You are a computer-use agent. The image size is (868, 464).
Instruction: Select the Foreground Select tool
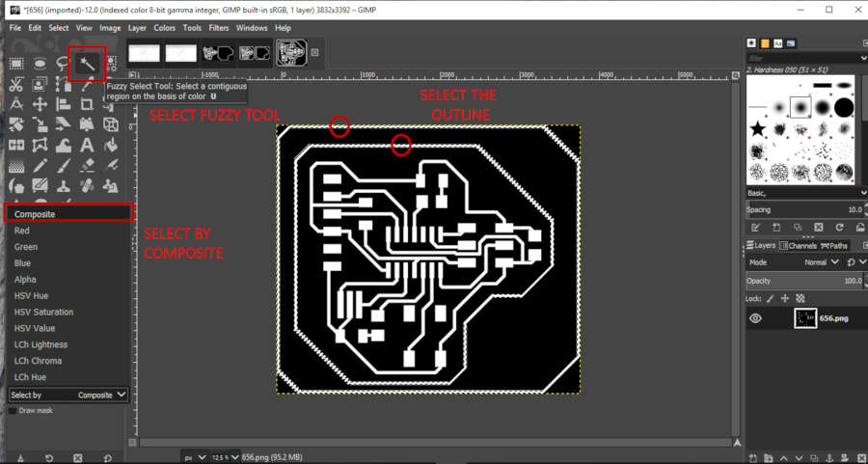point(40,85)
